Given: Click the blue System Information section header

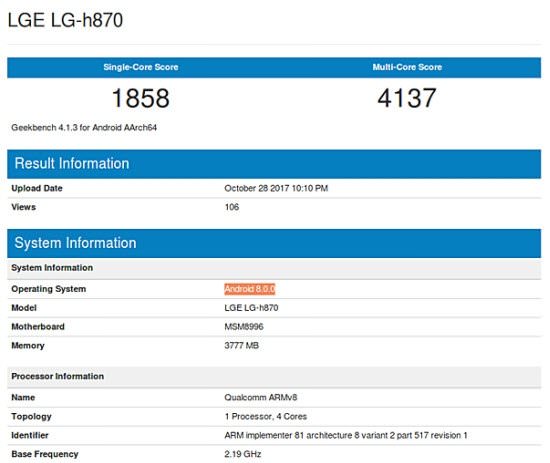Looking at the screenshot, I should point(274,243).
